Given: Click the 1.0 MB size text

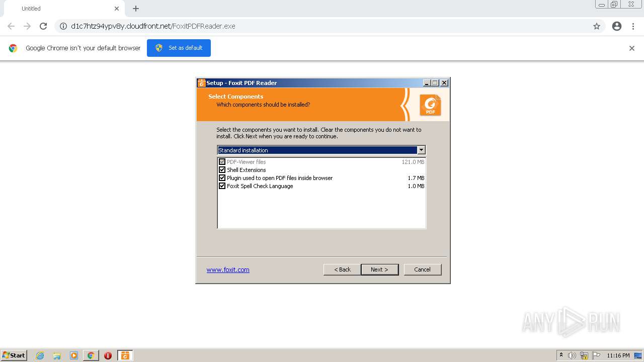Looking at the screenshot, I should tap(416, 186).
